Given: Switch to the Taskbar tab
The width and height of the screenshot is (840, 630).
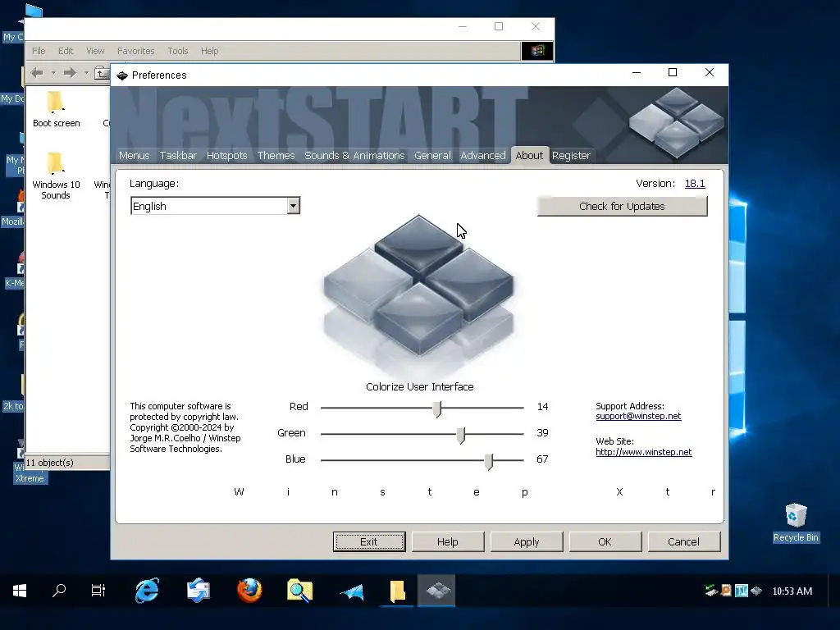Looking at the screenshot, I should [178, 155].
